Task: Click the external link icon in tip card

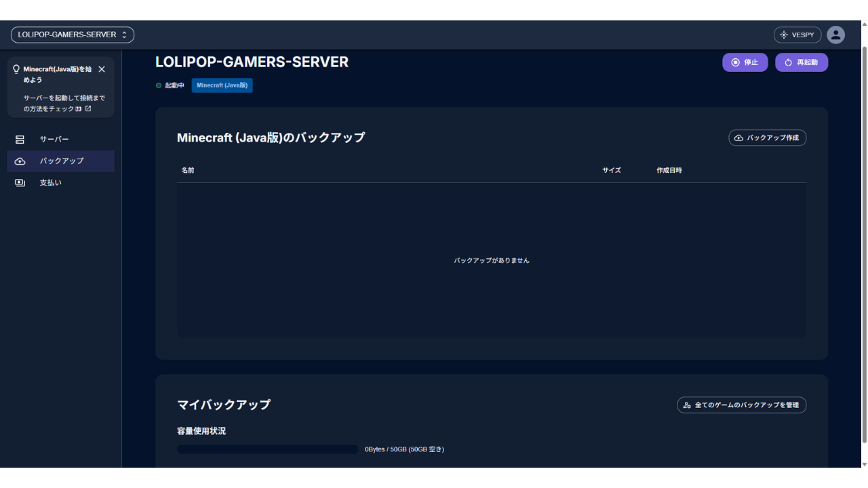Action: pos(88,108)
